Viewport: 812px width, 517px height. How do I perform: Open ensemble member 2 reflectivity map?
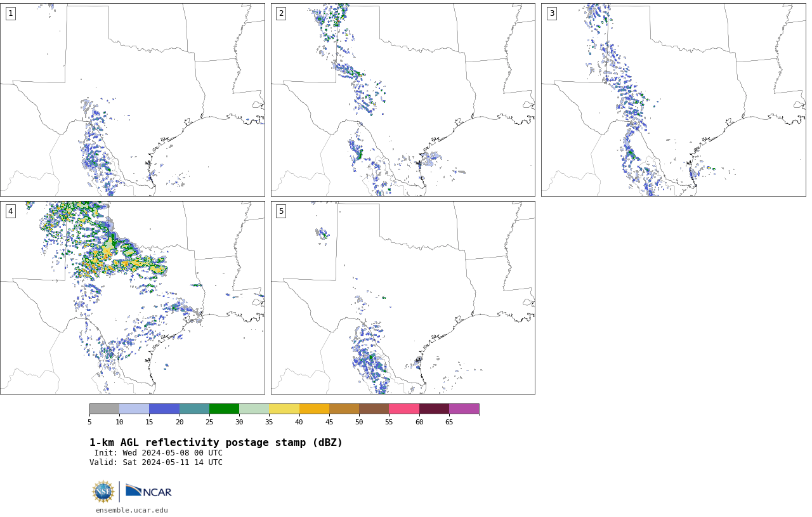tap(403, 100)
